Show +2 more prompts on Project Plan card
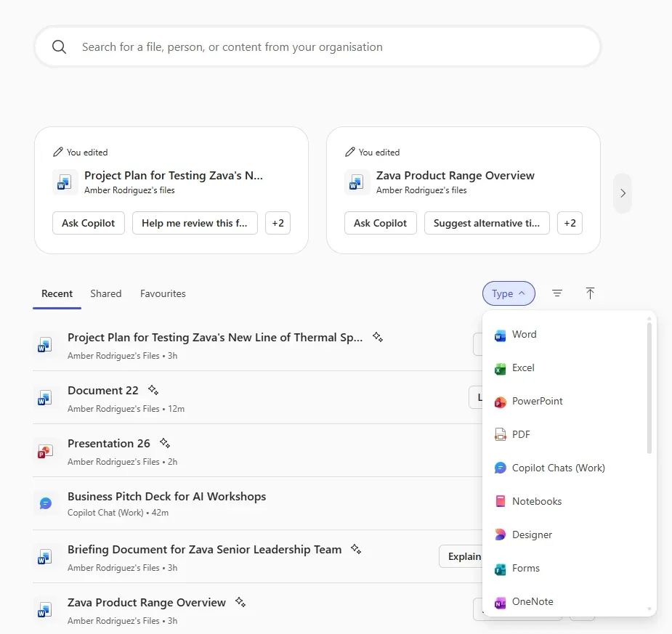The image size is (672, 634). point(278,223)
